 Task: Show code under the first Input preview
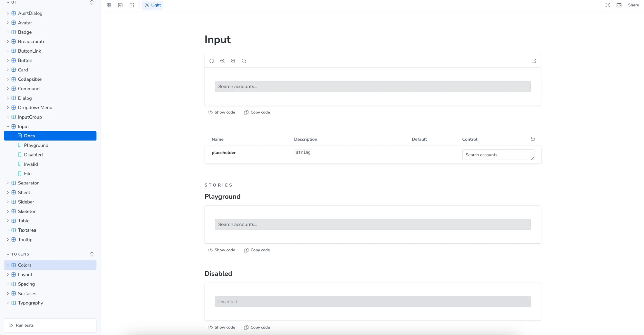(221, 112)
